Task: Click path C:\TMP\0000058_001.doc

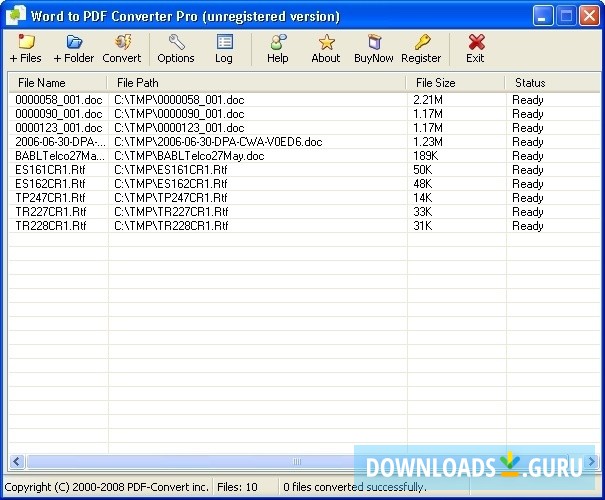Action: 179,100
